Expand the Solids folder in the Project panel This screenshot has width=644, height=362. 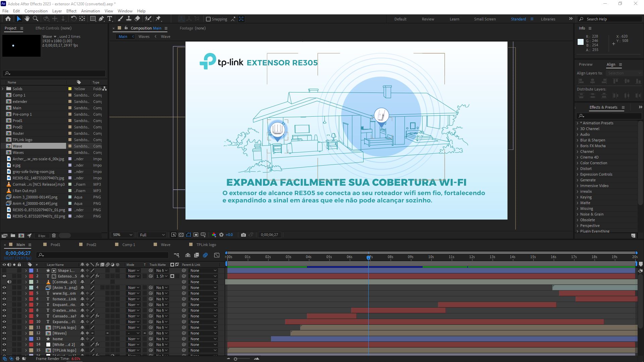click(3, 89)
